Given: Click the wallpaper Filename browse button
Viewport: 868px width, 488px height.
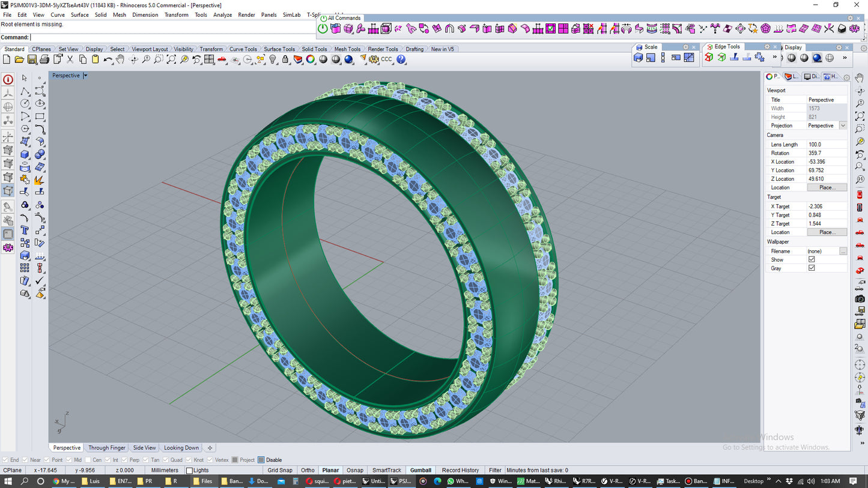Looking at the screenshot, I should tap(843, 251).
